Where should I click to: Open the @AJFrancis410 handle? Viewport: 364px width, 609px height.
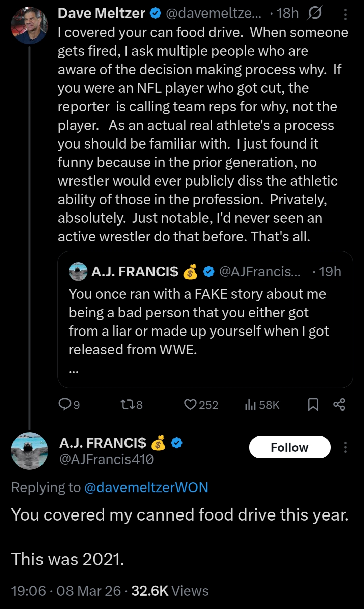pos(107,459)
